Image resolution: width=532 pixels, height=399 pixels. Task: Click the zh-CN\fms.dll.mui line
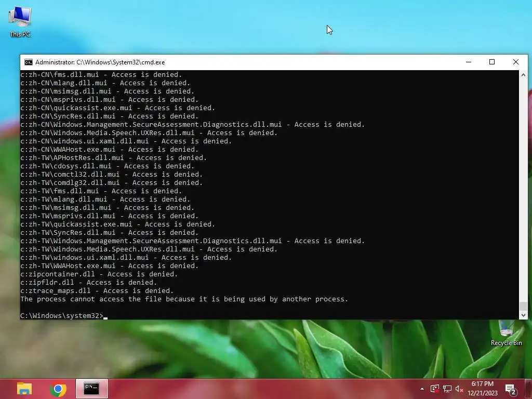point(101,75)
